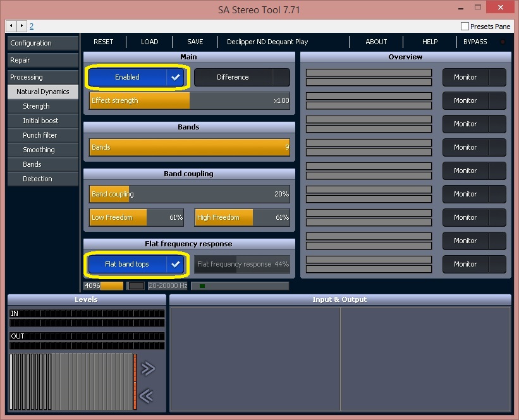Adjust the Band coupling slider
The image size is (519, 420).
click(x=189, y=194)
